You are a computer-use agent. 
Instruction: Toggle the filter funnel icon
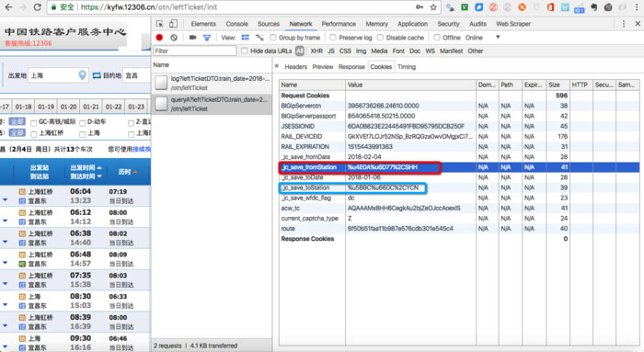(207, 38)
